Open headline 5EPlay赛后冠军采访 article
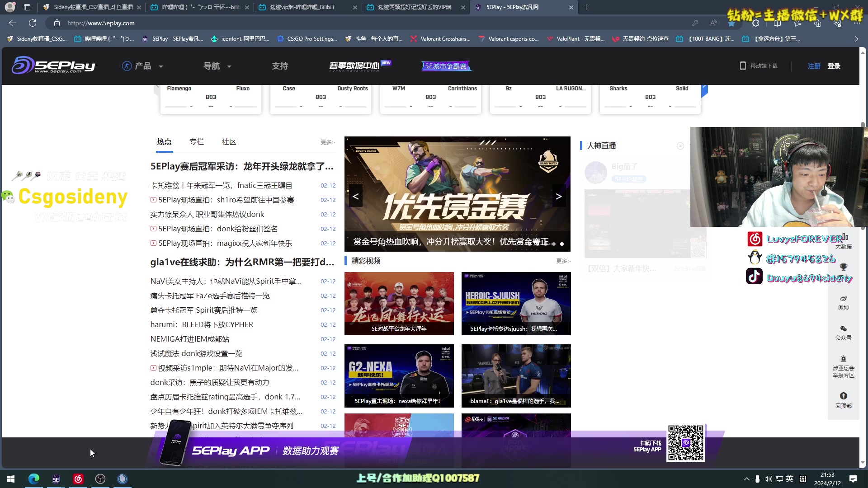The width and height of the screenshot is (868, 488). [242, 166]
